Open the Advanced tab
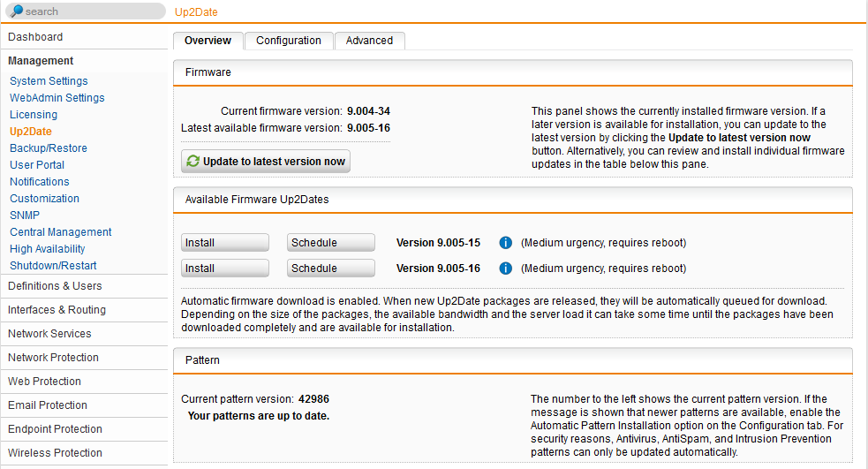Image resolution: width=868 pixels, height=469 pixels. click(369, 41)
